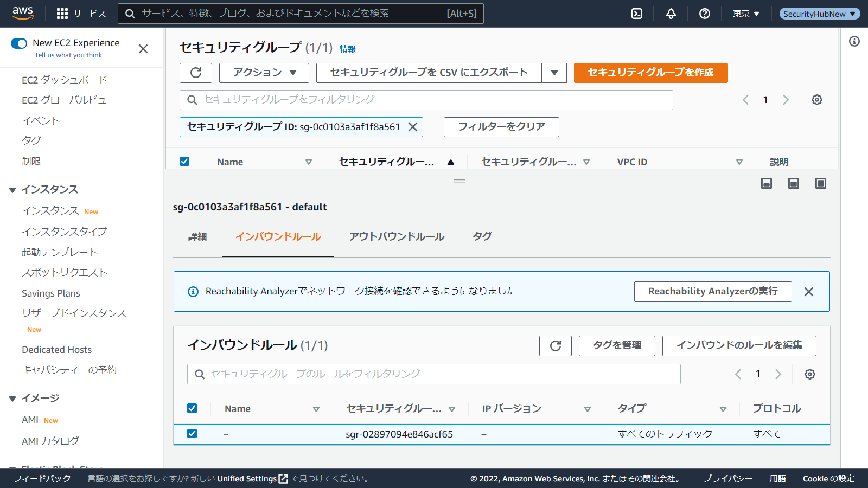The image size is (868, 488).
Task: Open AWS CloudShell icon in top bar
Action: click(637, 14)
